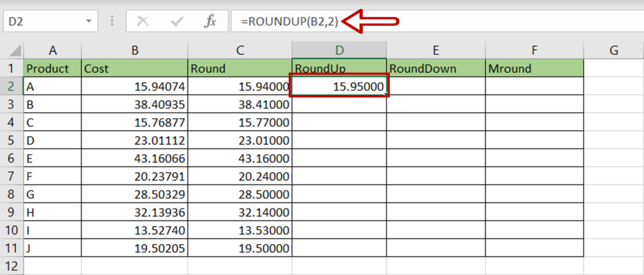Image resolution: width=644 pixels, height=275 pixels.
Task: Select cell with value 15.94000
Action: coord(240,86)
